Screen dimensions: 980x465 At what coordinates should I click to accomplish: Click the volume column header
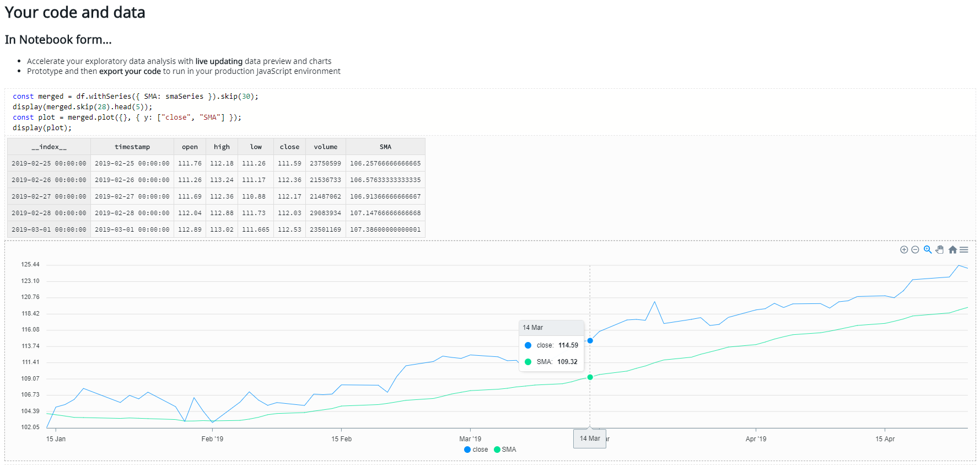(325, 147)
